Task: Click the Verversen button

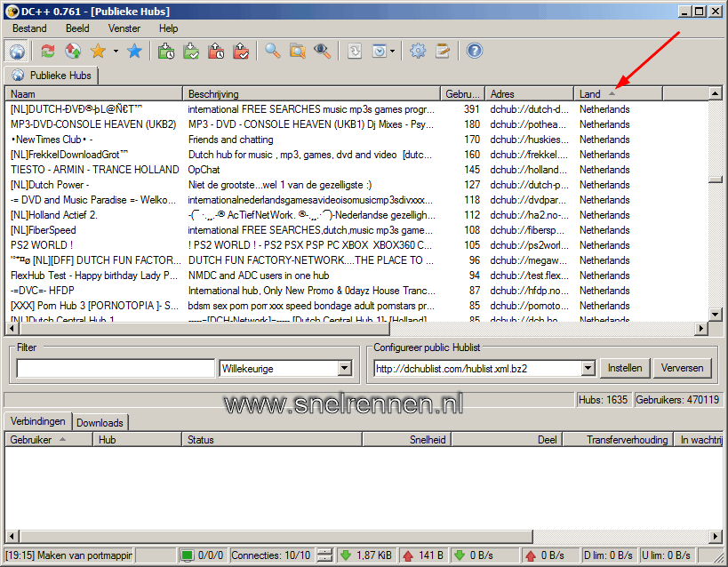Action: (682, 368)
